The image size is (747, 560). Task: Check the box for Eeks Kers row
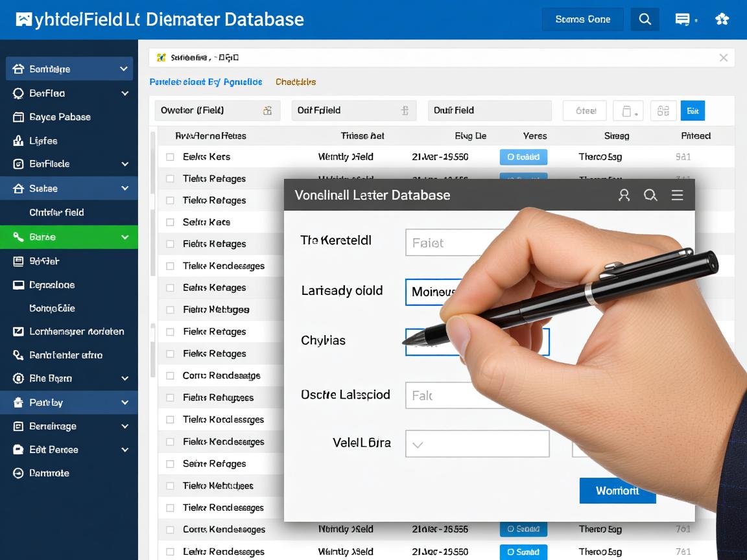[x=170, y=157]
